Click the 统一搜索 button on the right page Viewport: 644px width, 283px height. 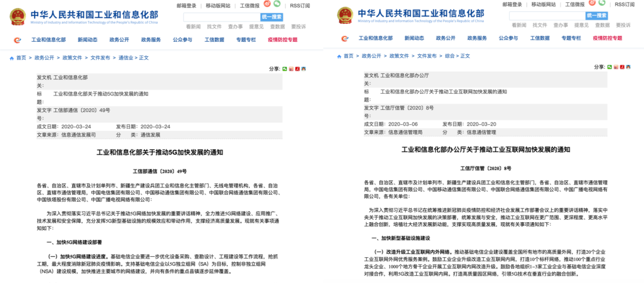[x=597, y=16]
